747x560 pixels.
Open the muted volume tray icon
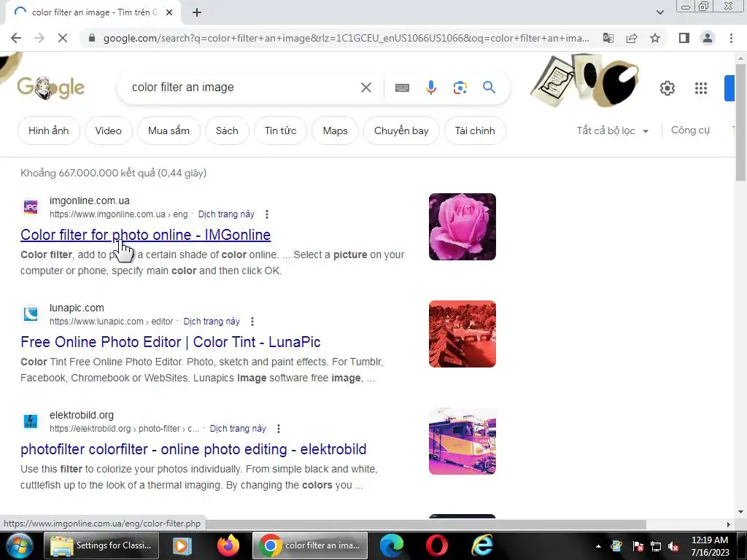click(673, 547)
